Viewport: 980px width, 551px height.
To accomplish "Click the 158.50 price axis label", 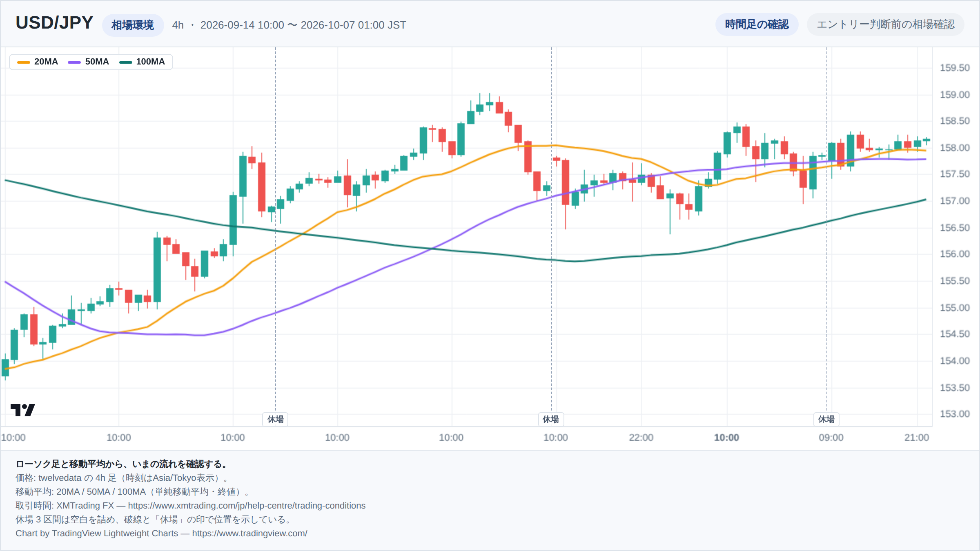I will tap(955, 121).
